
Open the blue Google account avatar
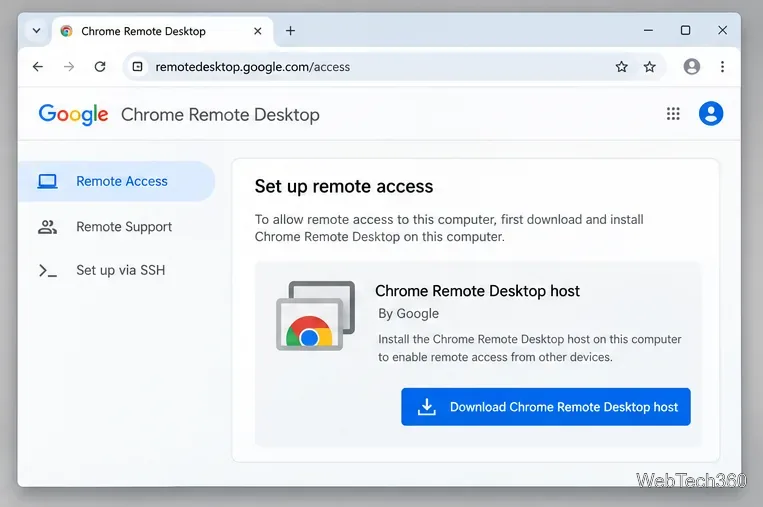click(711, 113)
